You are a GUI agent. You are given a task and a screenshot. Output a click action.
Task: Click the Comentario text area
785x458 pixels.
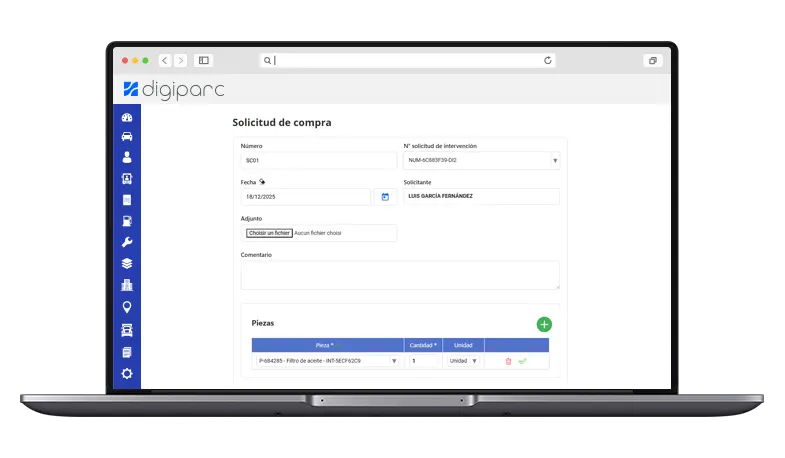click(x=400, y=275)
